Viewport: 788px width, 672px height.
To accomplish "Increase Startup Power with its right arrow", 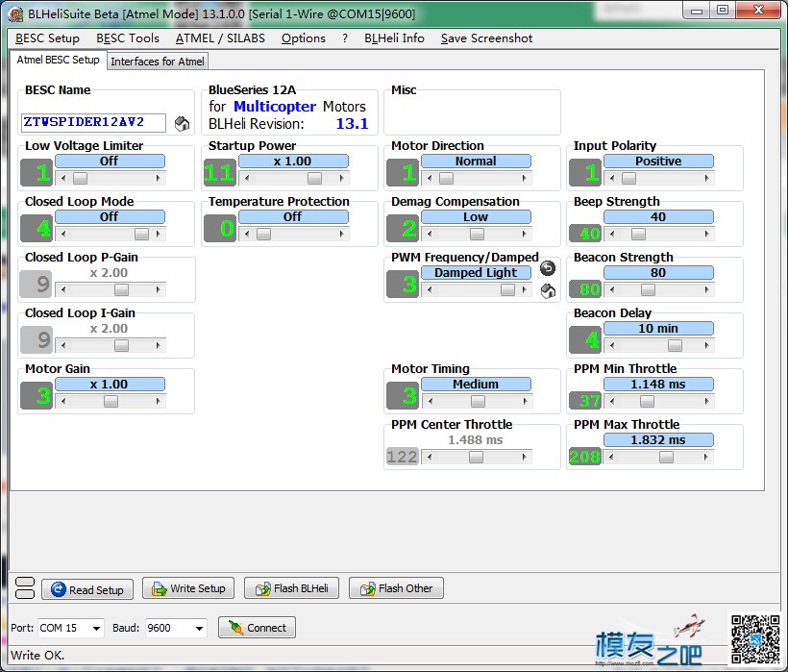I will [x=341, y=178].
